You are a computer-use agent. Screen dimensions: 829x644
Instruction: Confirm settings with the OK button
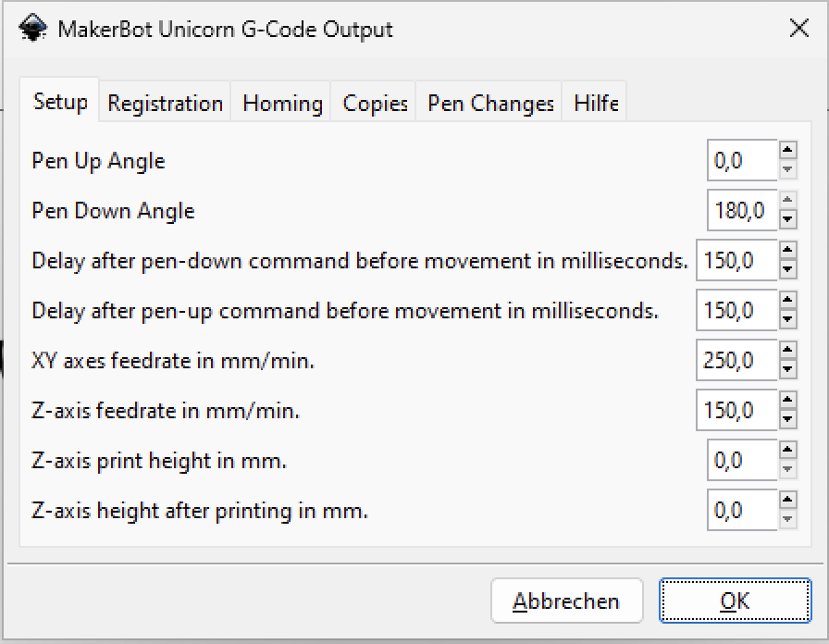point(735,601)
